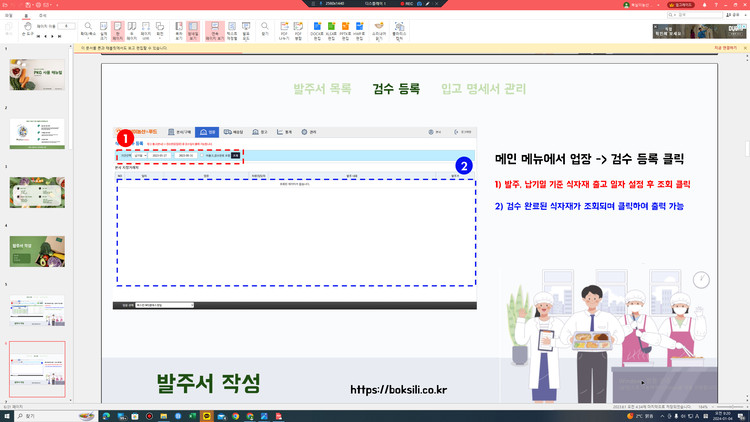Switch to the Home tab
Screen dimensions: 750x422
(x=26, y=15)
